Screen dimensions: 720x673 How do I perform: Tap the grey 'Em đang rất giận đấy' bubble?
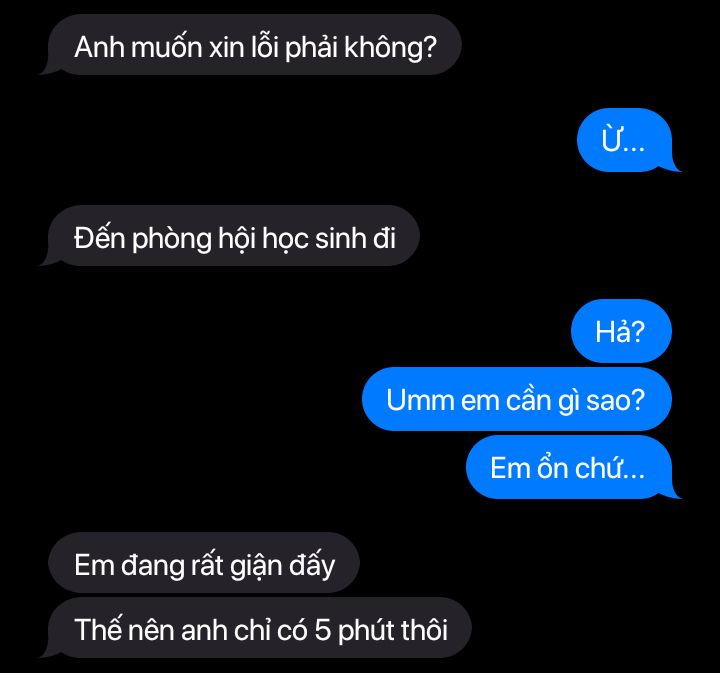[203, 562]
